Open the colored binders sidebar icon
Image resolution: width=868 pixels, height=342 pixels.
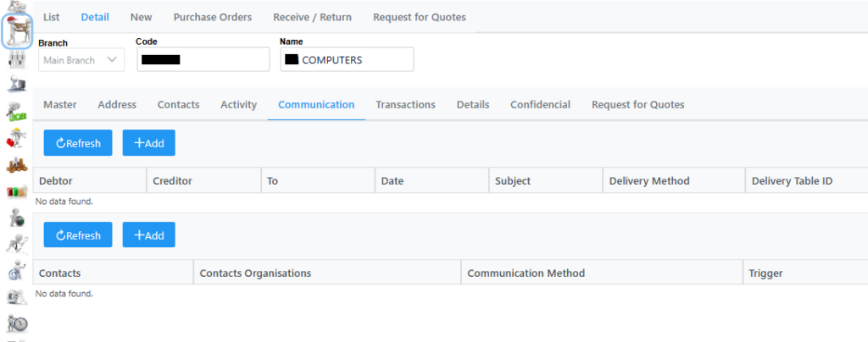(16, 193)
